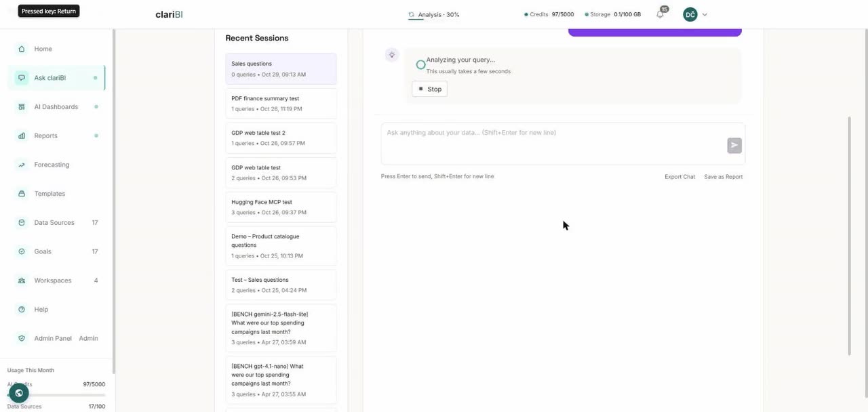Click the AI Credits usage bar

click(56, 394)
